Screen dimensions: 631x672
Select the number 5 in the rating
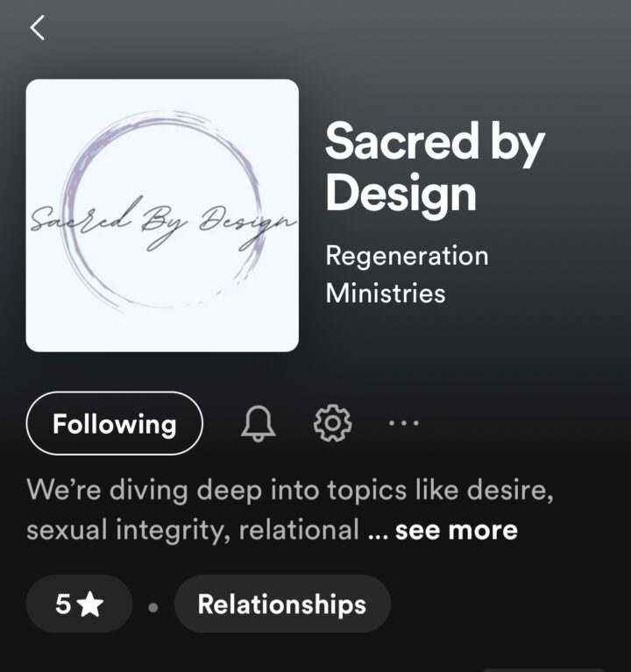pos(63,605)
